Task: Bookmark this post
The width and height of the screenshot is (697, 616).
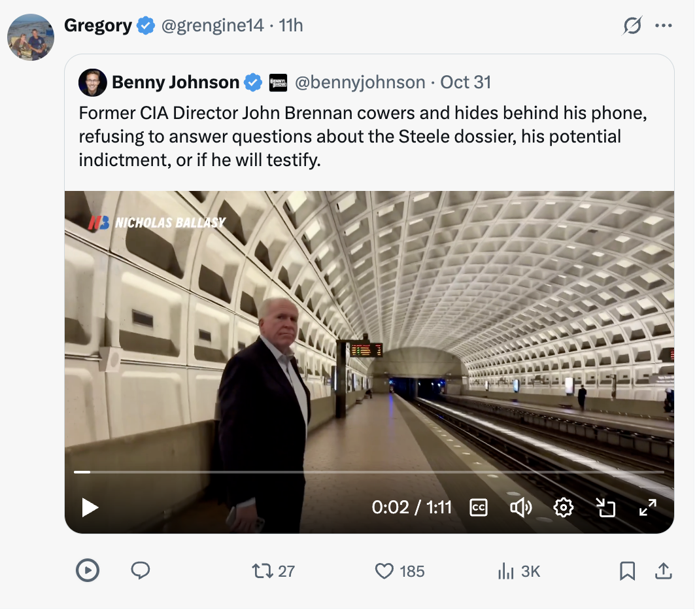Action: pos(627,571)
